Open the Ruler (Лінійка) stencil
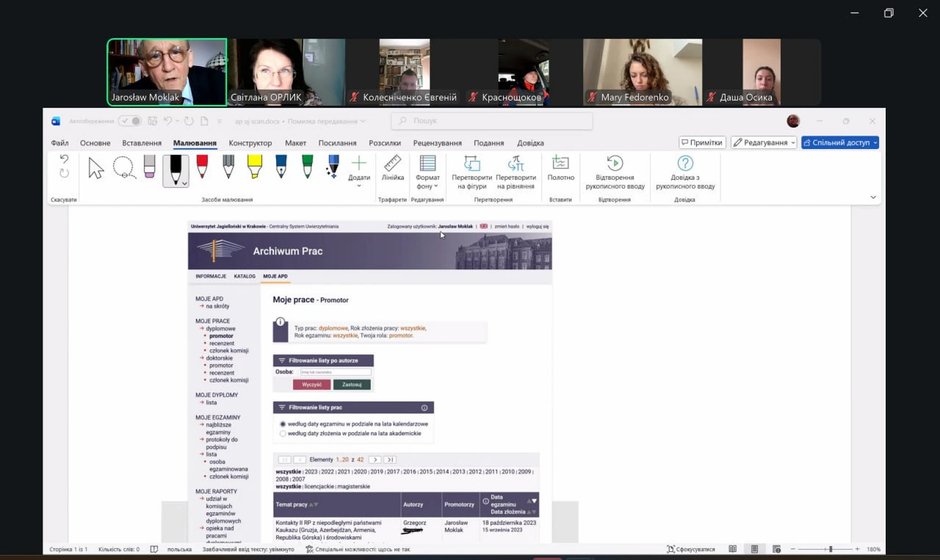Screen dimensions: 940x560 pyautogui.click(x=392, y=169)
